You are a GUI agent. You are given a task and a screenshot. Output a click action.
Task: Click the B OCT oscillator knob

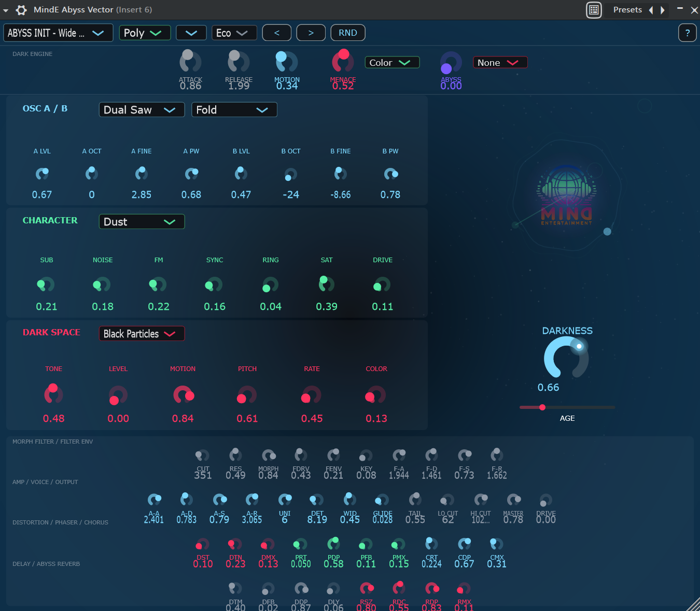[291, 174]
